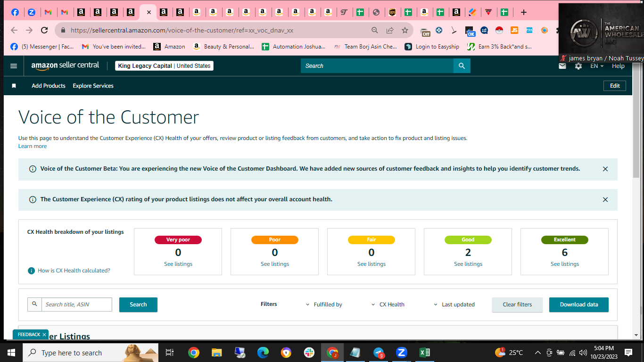Click the Pokeball extension icon

(x=499, y=30)
